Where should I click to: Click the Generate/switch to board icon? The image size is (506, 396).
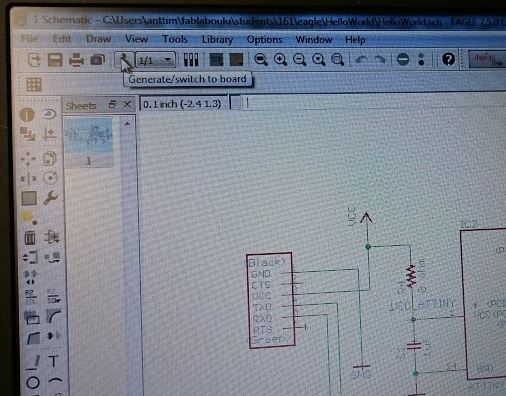(x=124, y=60)
